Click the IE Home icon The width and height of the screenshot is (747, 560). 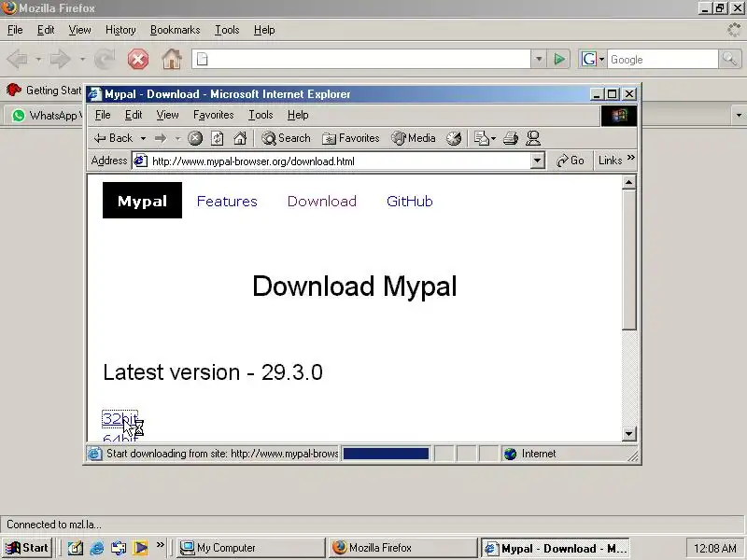(x=240, y=138)
